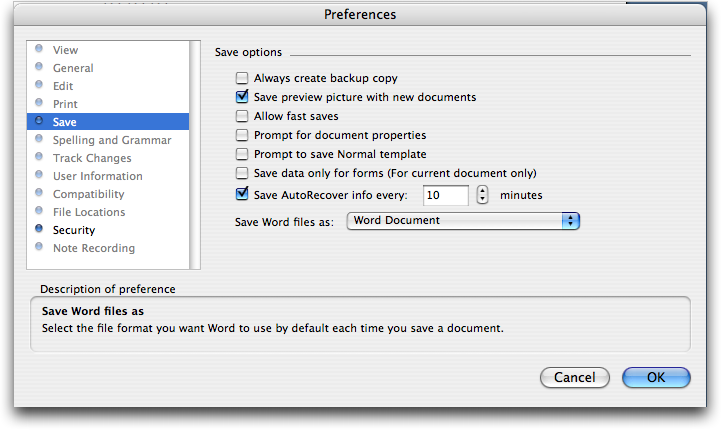
Task: Select the View bullet icon in sidebar
Action: pos(39,49)
